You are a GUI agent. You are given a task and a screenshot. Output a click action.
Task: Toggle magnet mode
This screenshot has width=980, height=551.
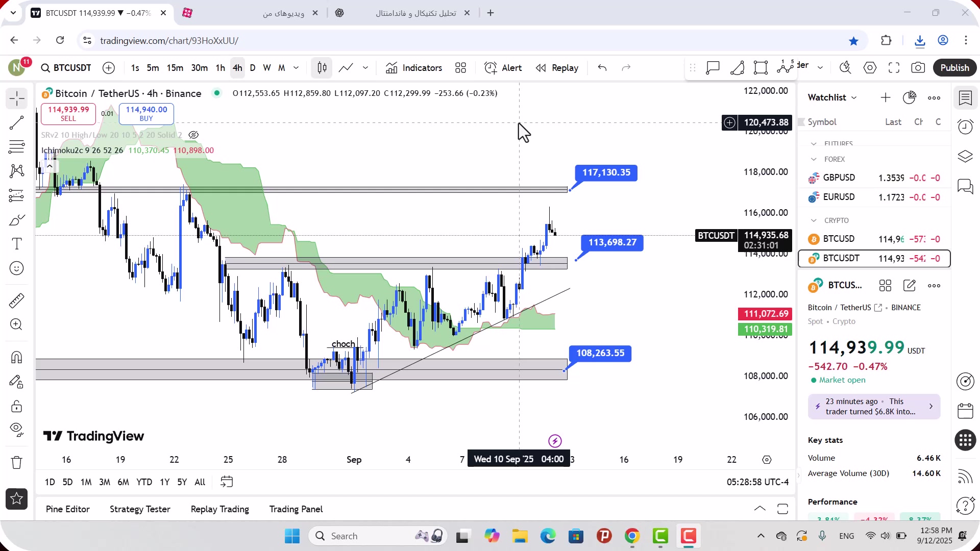click(x=16, y=357)
